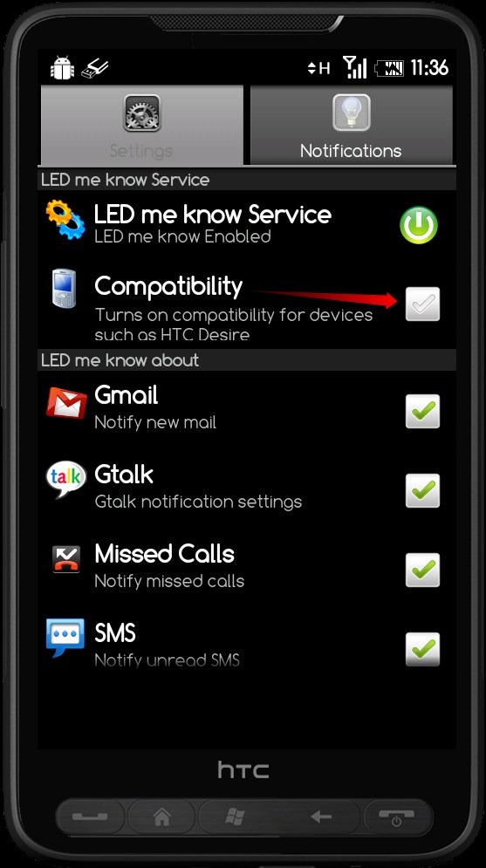Screen dimensions: 486x868
Task: Switch to the Notifications tab
Action: (x=351, y=125)
